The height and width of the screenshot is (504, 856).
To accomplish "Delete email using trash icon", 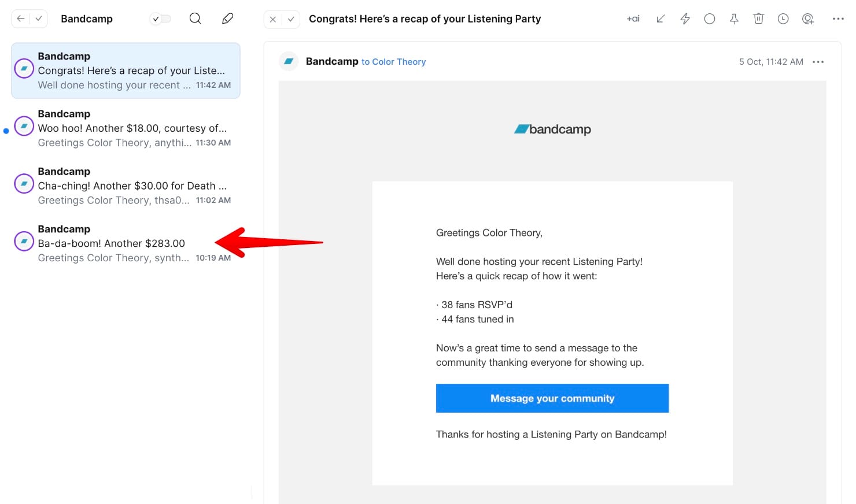I will tap(758, 18).
